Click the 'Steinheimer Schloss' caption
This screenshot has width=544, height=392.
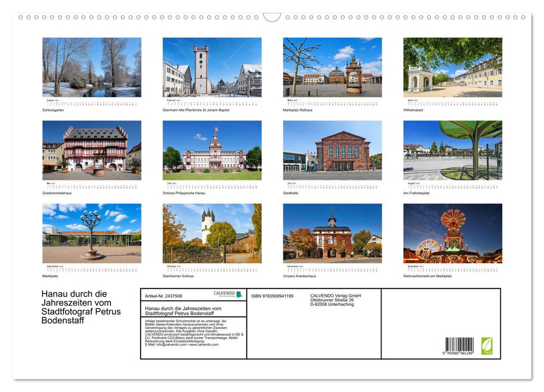pyautogui.click(x=178, y=276)
